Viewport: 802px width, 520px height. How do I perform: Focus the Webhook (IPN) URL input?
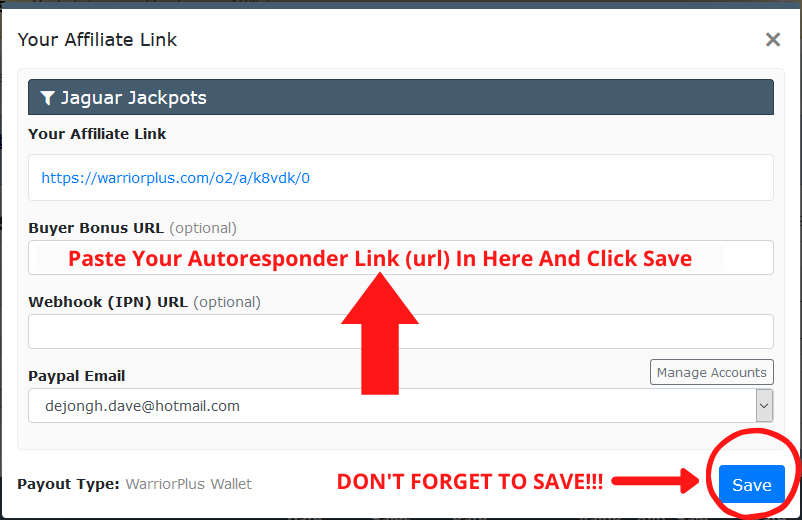400,331
